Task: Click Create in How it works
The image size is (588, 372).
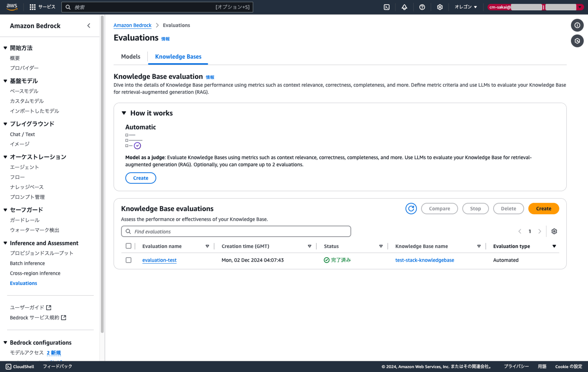Action: 141,178
